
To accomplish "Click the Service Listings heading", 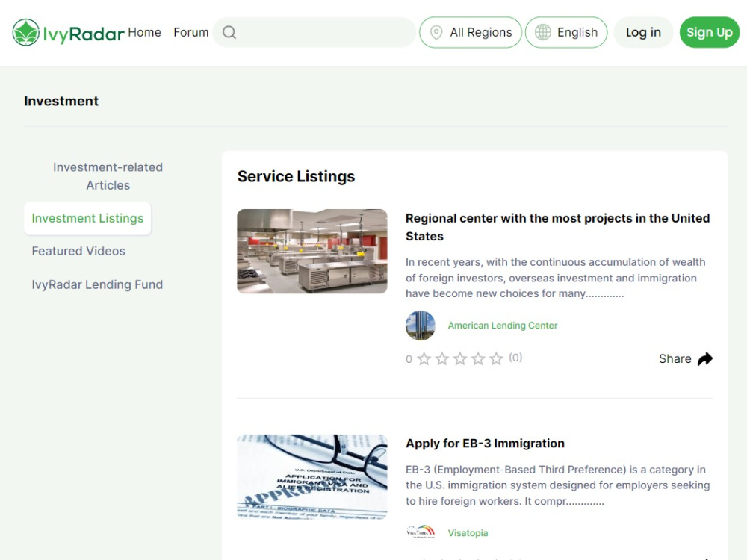I will tap(297, 177).
